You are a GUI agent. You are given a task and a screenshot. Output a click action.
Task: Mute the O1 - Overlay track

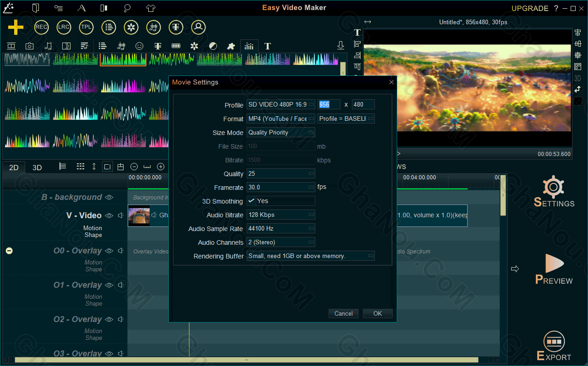(121, 285)
